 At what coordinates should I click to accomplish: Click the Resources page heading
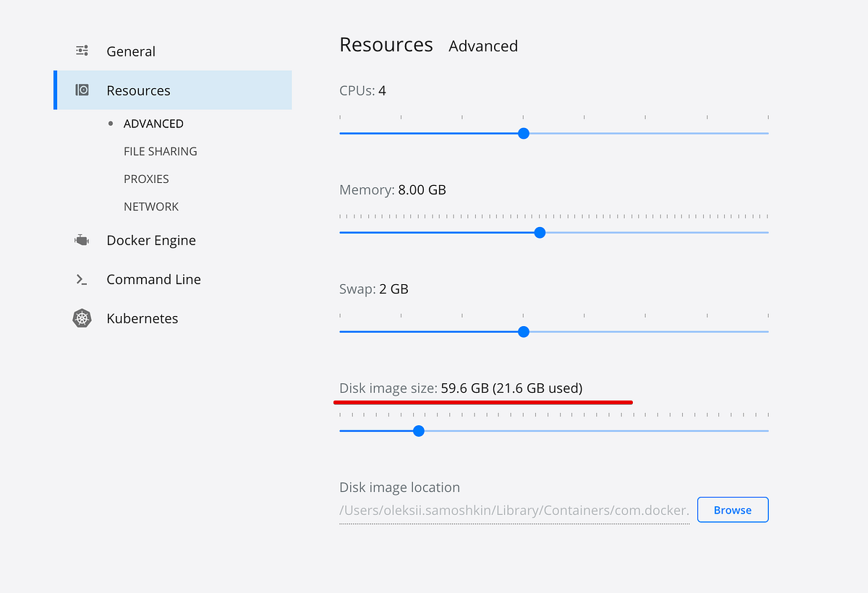click(386, 45)
